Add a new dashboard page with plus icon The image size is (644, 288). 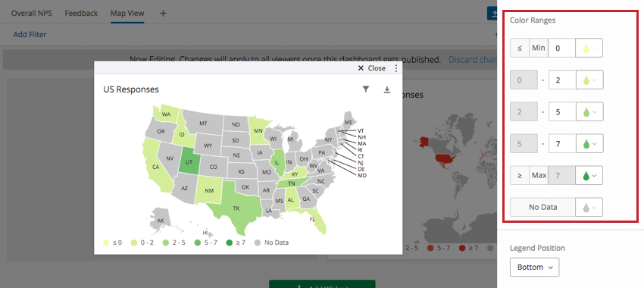coord(163,13)
